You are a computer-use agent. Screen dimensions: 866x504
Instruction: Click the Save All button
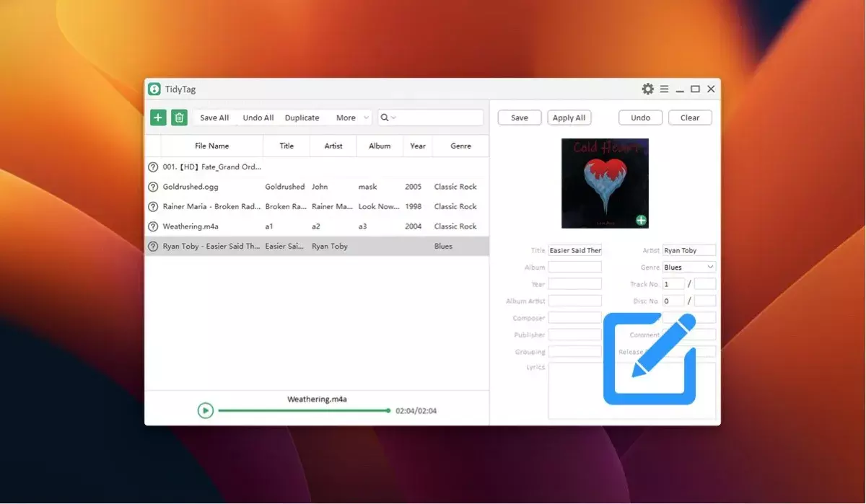[214, 118]
